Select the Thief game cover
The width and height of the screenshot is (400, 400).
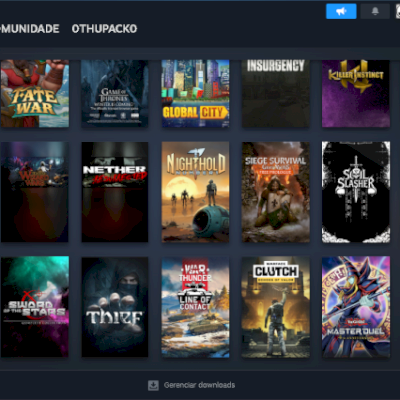tap(115, 307)
